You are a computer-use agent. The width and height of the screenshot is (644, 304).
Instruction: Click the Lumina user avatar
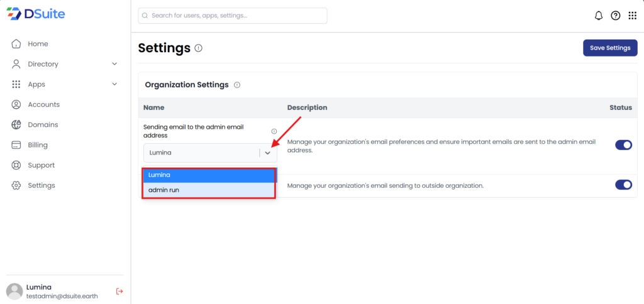click(x=14, y=291)
